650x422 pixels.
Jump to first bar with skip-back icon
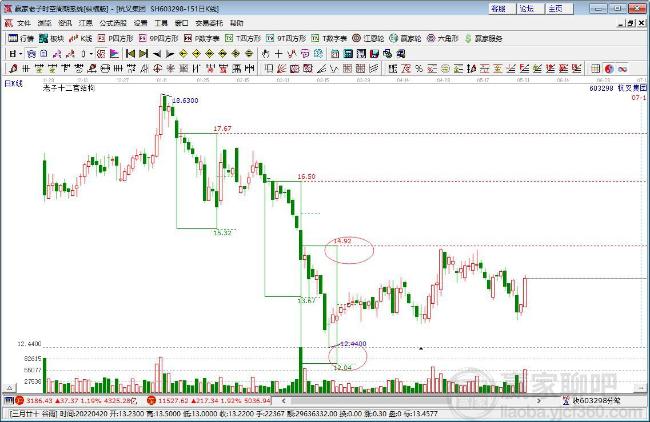pos(130,54)
